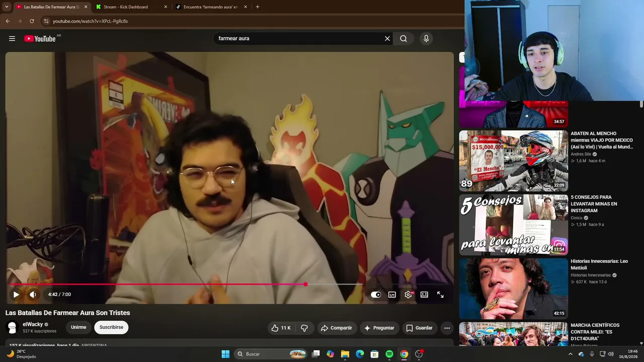Open the Preguntar AI button
Viewport: 644px width, 362px height.
[x=379, y=328]
